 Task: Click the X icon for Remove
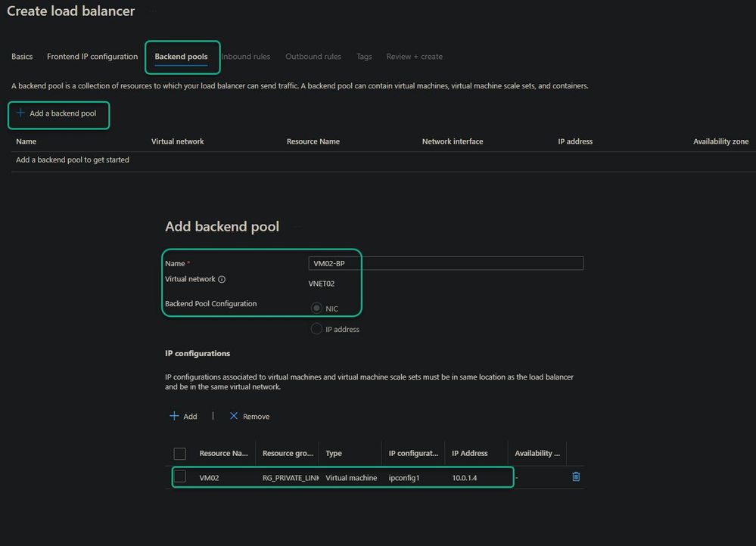pyautogui.click(x=234, y=416)
